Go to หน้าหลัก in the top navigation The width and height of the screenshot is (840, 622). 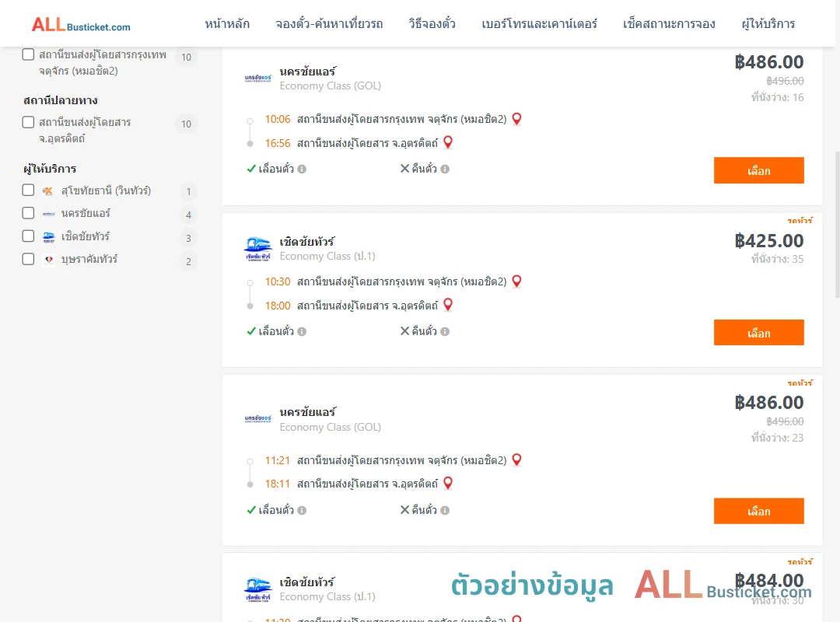click(227, 24)
